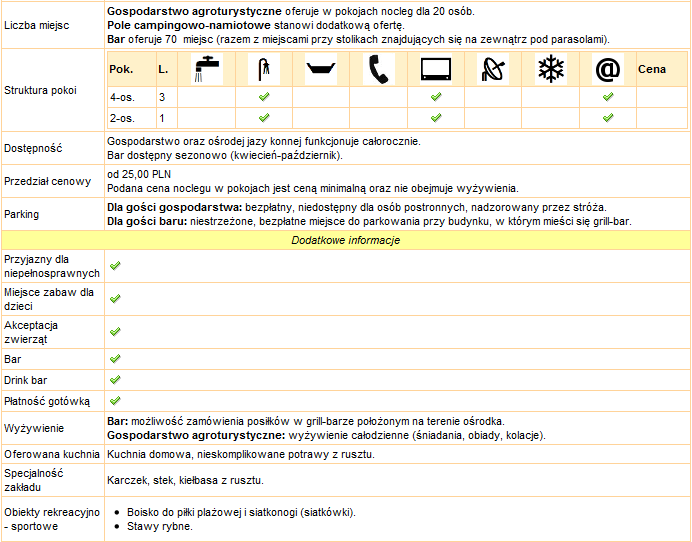The height and width of the screenshot is (542, 692).
Task: Click the 'Dodatkowe informacje' section header
Action: (346, 240)
